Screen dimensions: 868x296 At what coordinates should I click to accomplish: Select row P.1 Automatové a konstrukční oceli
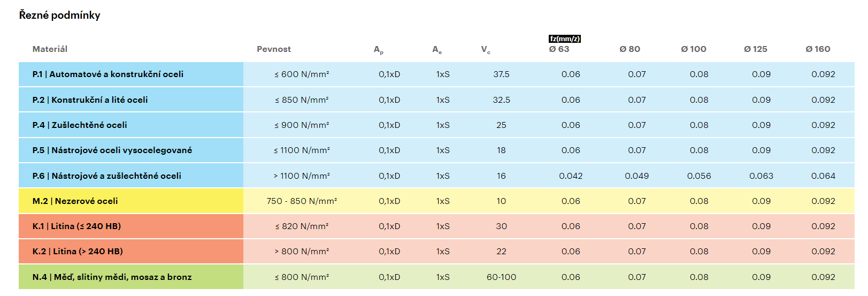pos(108,74)
